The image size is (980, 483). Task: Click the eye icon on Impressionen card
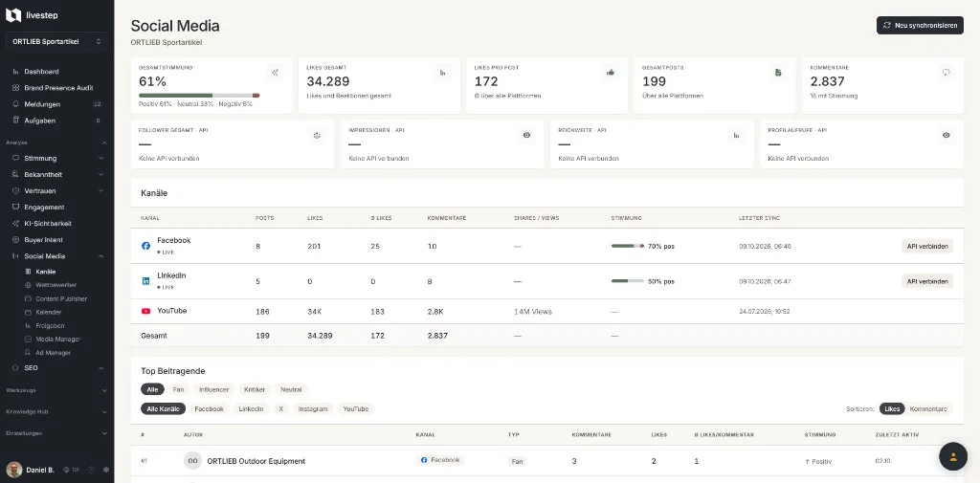point(527,135)
